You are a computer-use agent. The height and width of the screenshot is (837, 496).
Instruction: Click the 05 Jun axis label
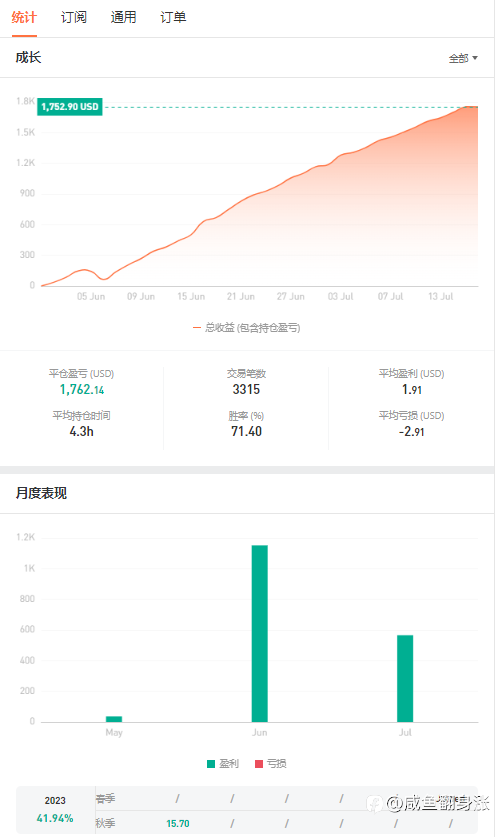click(x=91, y=296)
